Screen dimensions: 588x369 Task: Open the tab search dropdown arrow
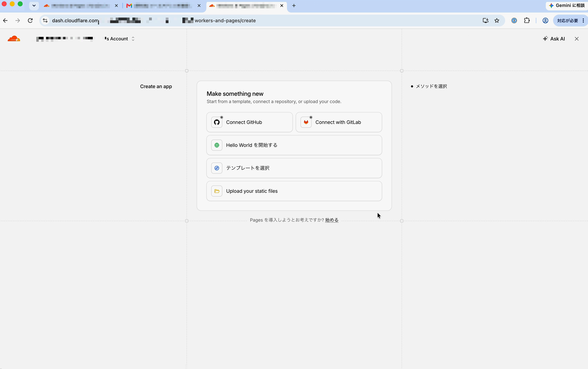[34, 6]
